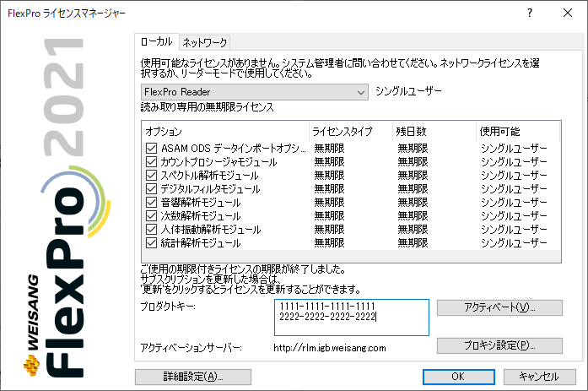588x391 pixels.
Task: Click the キャンセル button
Action: coord(539,377)
